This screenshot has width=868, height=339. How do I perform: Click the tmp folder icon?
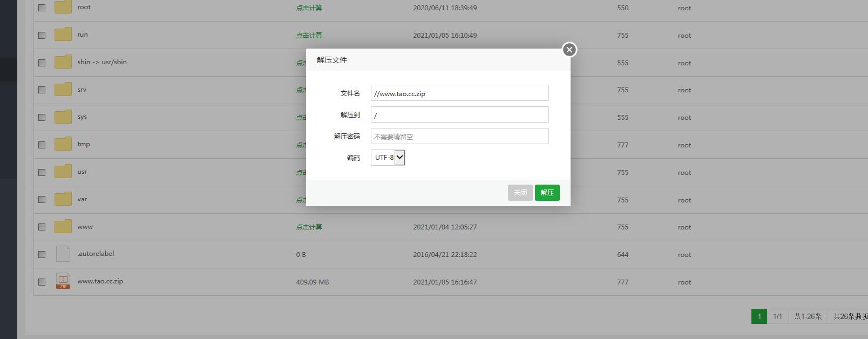click(x=63, y=144)
